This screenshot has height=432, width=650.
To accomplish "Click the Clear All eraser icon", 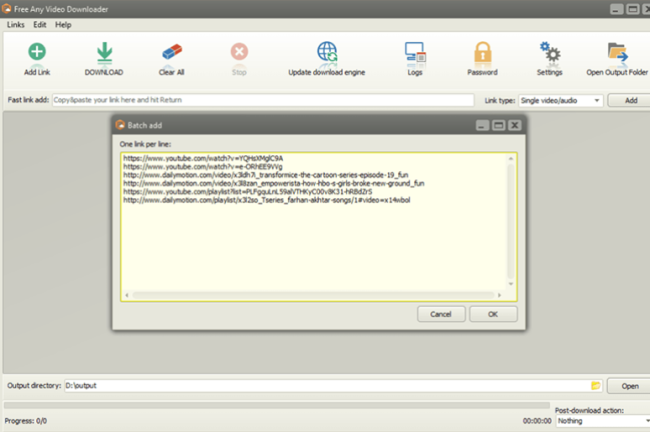I will tap(172, 52).
